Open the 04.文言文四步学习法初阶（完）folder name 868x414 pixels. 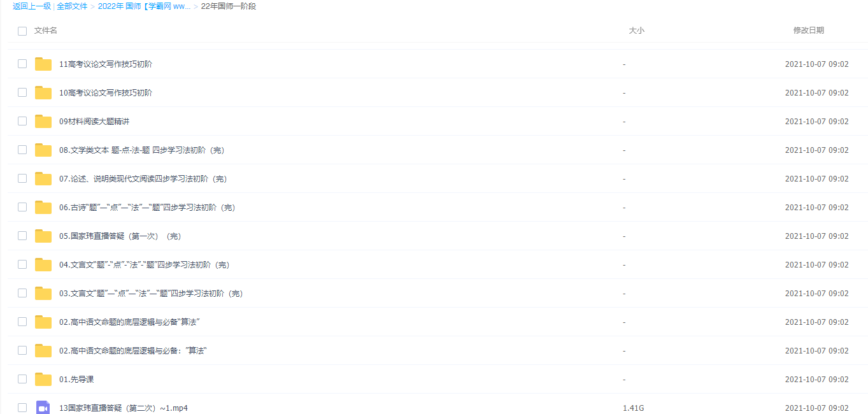point(144,265)
